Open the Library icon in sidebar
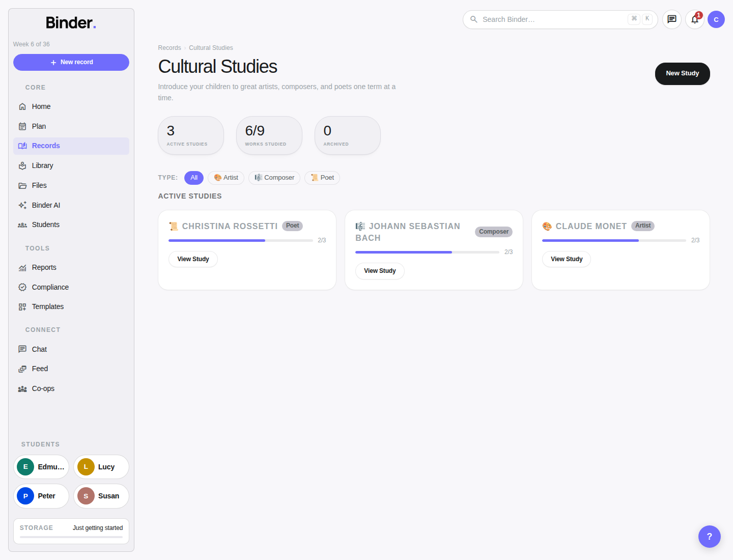 [22, 165]
